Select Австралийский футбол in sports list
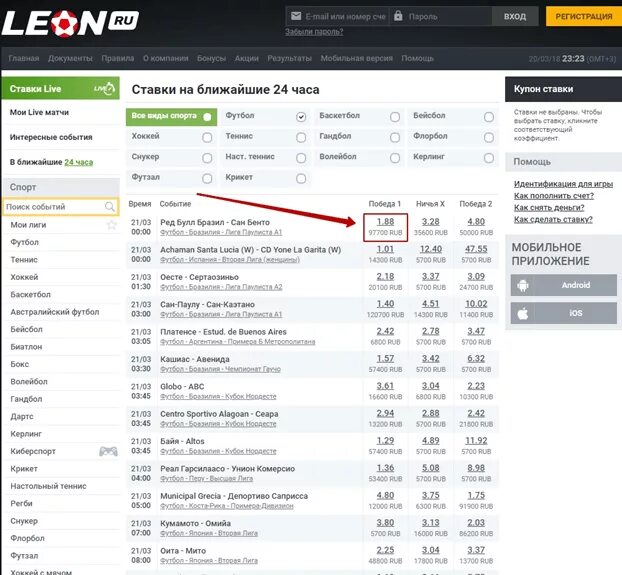Screen dimensions: 622x575 (x=55, y=312)
